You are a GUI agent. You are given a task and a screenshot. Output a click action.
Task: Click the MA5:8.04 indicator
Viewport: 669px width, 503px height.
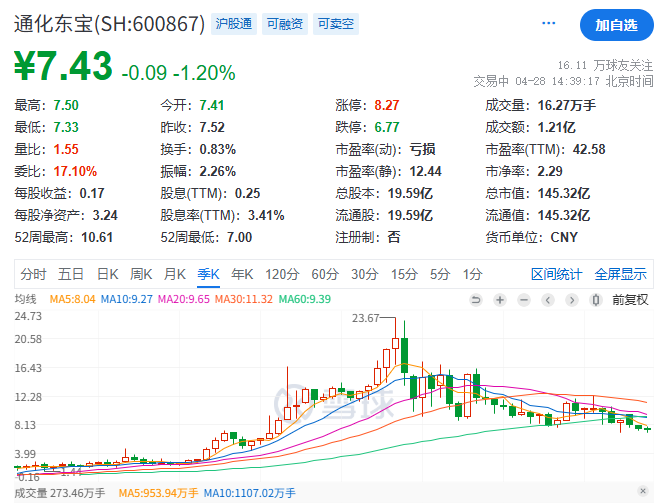[73, 299]
